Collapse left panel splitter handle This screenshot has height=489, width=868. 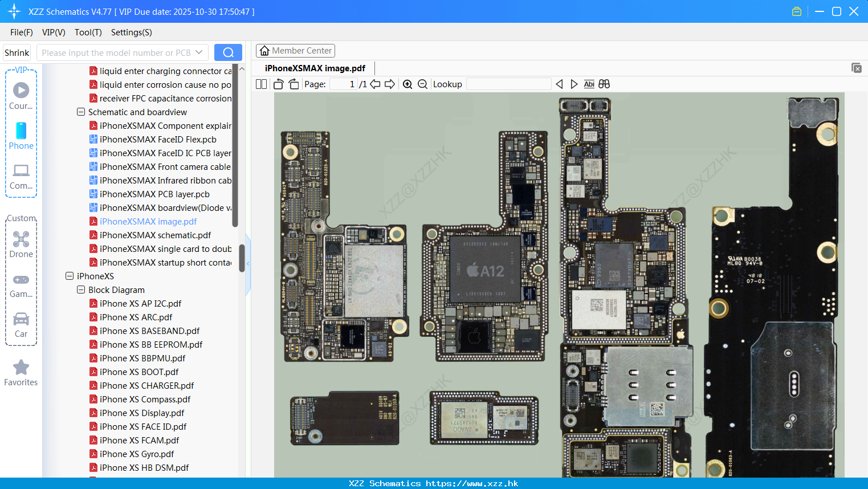tap(248, 263)
